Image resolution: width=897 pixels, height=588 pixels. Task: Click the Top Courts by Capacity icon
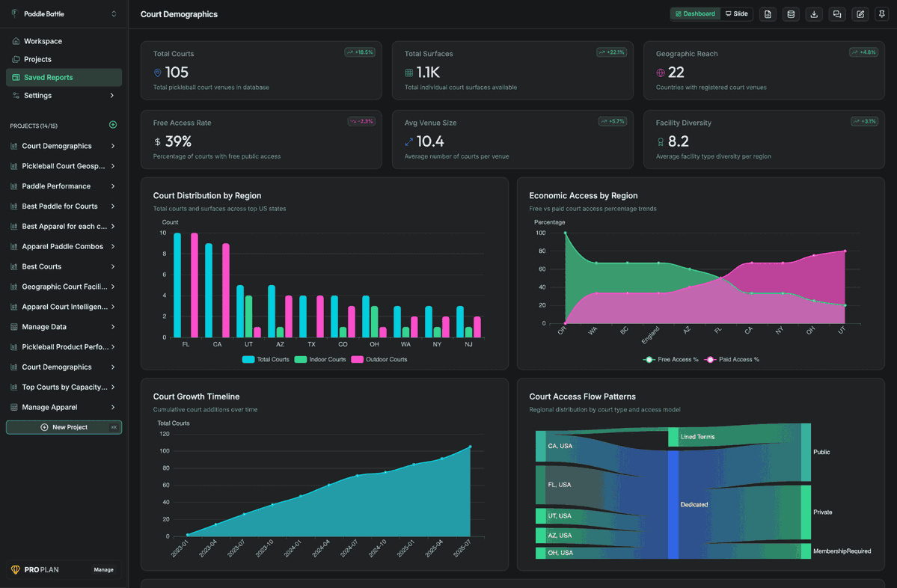[x=13, y=388]
